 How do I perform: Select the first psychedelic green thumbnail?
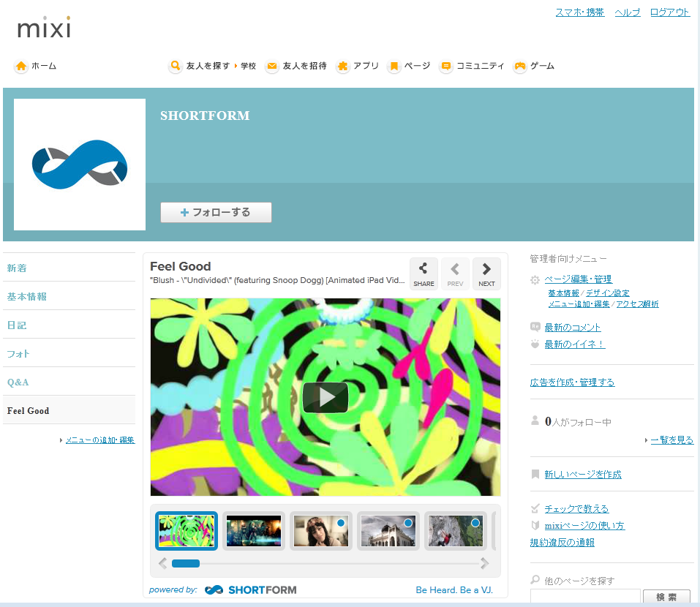[x=187, y=531]
